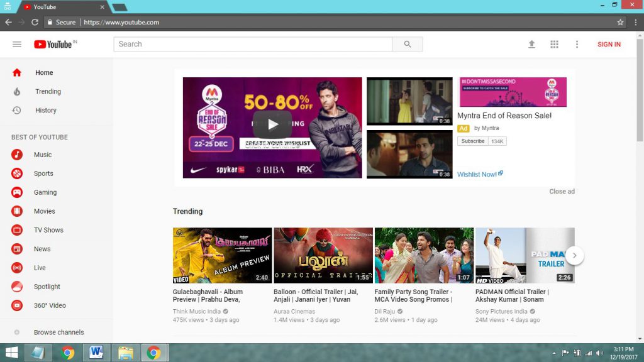Click the Browse channels plus icon
The height and width of the screenshot is (362, 644).
[17, 332]
